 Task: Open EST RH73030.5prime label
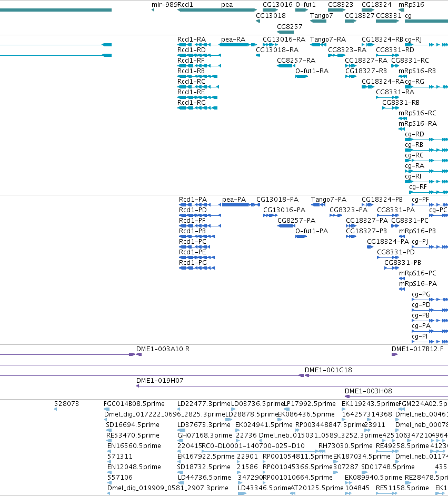tap(345, 446)
